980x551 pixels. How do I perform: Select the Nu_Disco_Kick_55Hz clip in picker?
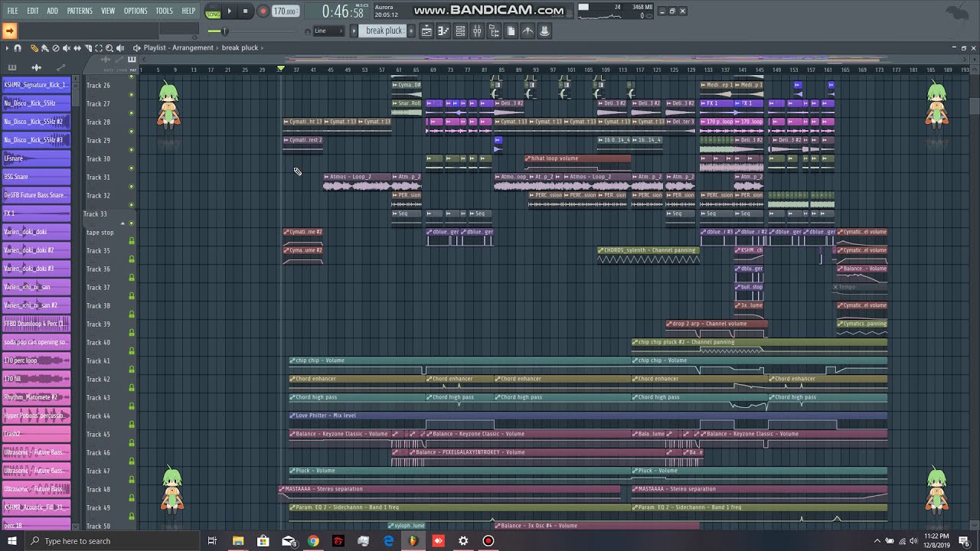tap(37, 103)
